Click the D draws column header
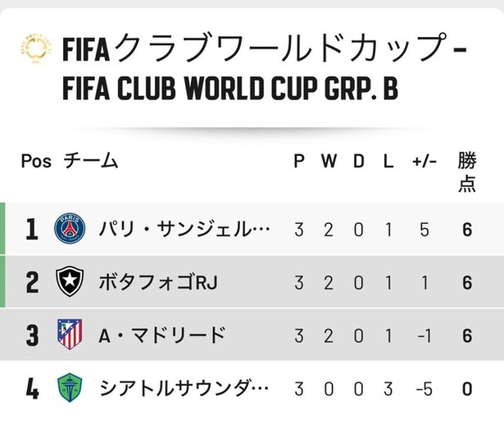 (x=358, y=161)
